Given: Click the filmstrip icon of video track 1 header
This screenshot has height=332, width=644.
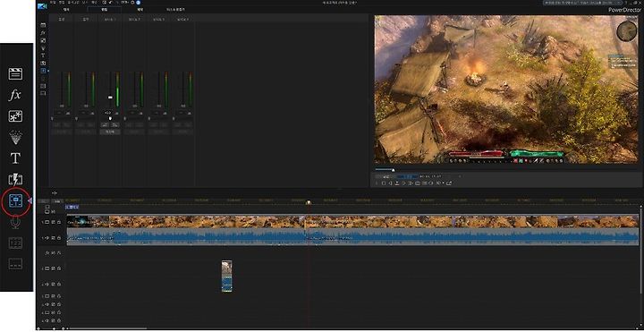Looking at the screenshot, I should [47, 222].
